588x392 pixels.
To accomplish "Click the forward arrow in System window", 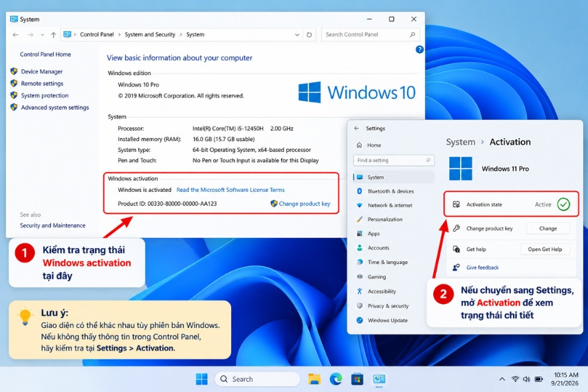I will [x=30, y=34].
